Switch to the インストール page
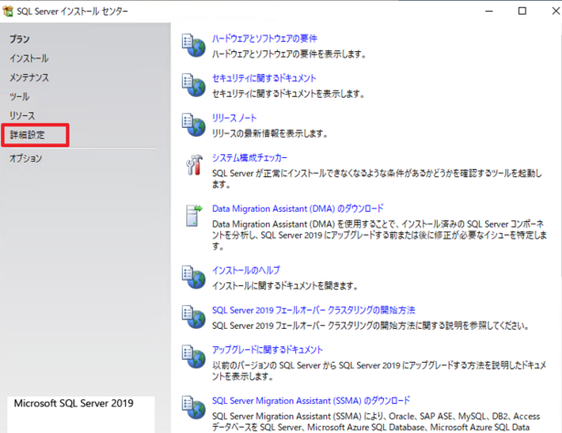The width and height of the screenshot is (562, 433). [x=29, y=58]
